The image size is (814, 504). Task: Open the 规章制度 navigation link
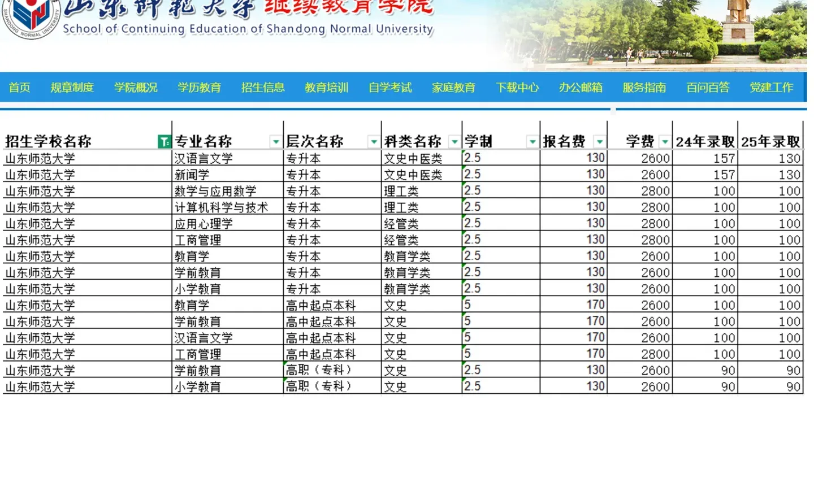click(72, 88)
